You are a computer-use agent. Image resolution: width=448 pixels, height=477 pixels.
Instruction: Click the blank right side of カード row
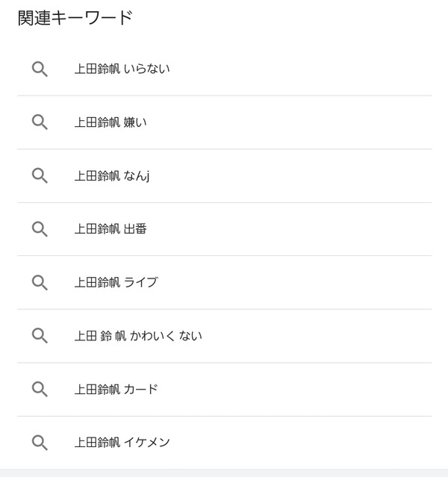(x=295, y=390)
